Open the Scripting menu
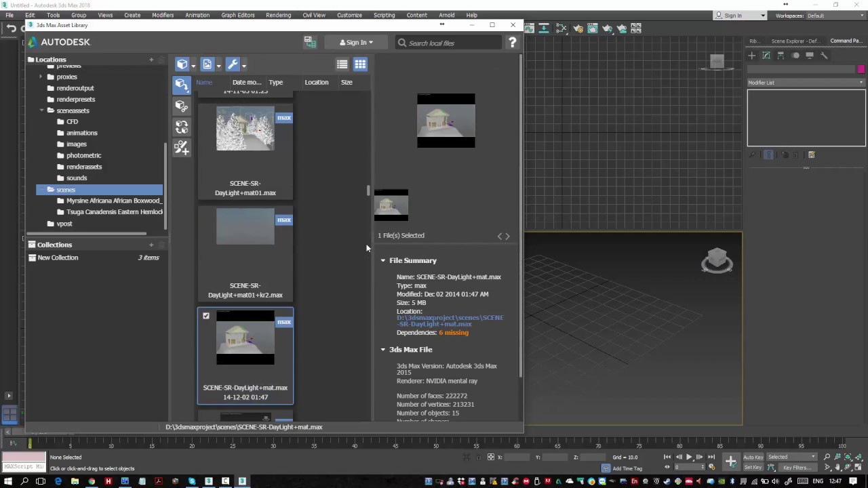 pos(384,15)
